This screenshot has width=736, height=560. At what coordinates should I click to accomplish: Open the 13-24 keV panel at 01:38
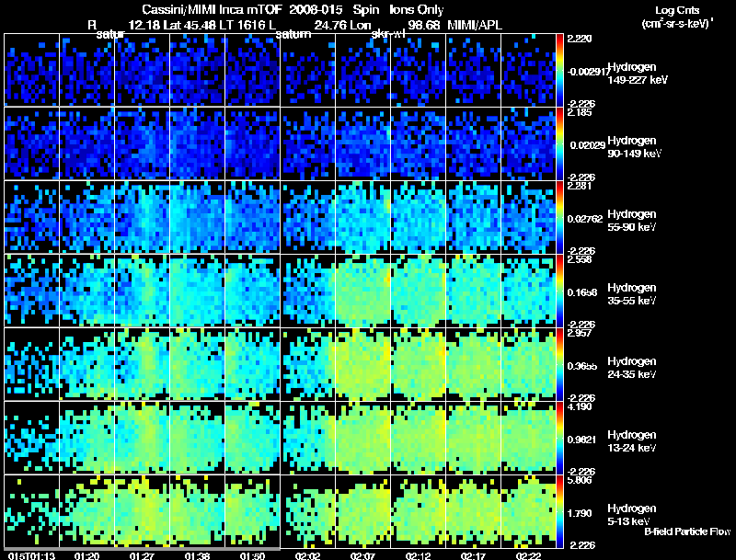[x=197, y=438]
